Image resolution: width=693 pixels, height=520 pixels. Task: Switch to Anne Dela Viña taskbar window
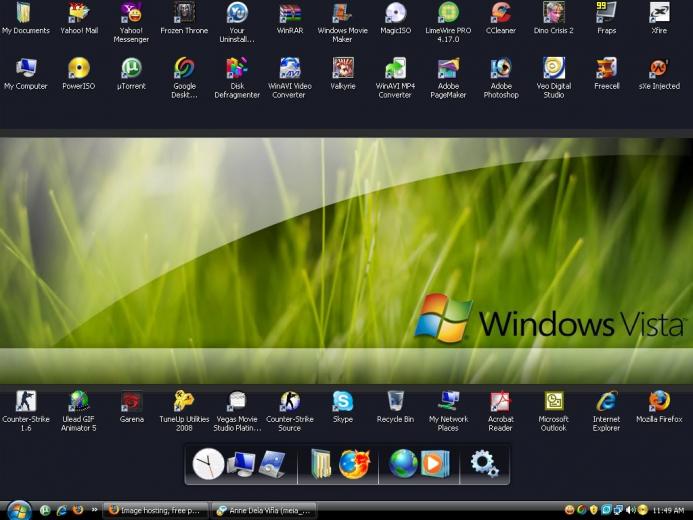pos(264,511)
